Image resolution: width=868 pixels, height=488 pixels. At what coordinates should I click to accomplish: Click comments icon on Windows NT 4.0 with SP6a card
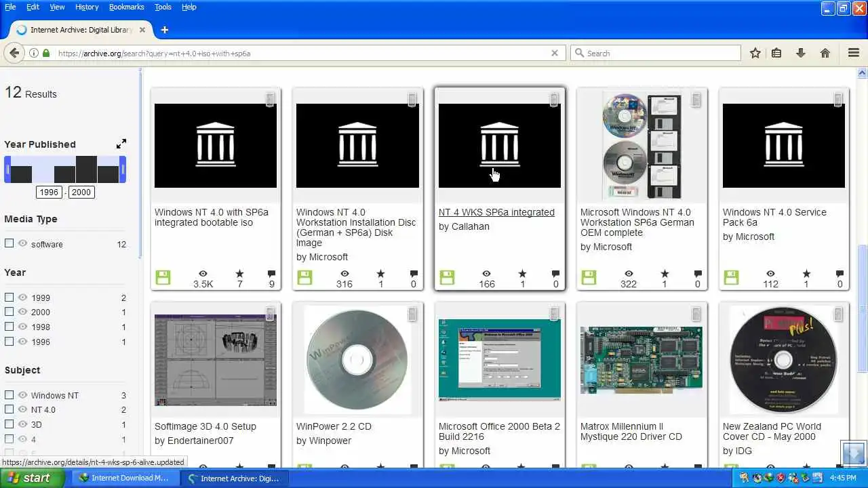pyautogui.click(x=272, y=274)
